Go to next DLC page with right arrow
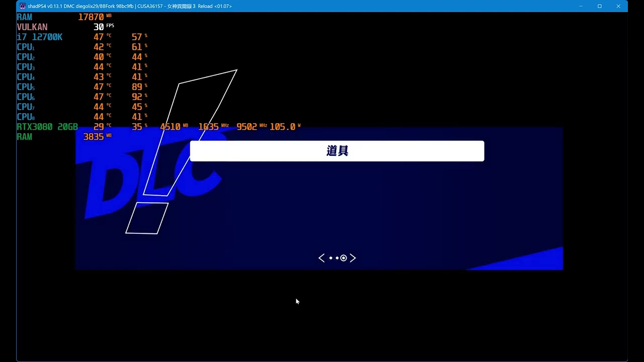The image size is (644, 362). pyautogui.click(x=353, y=258)
